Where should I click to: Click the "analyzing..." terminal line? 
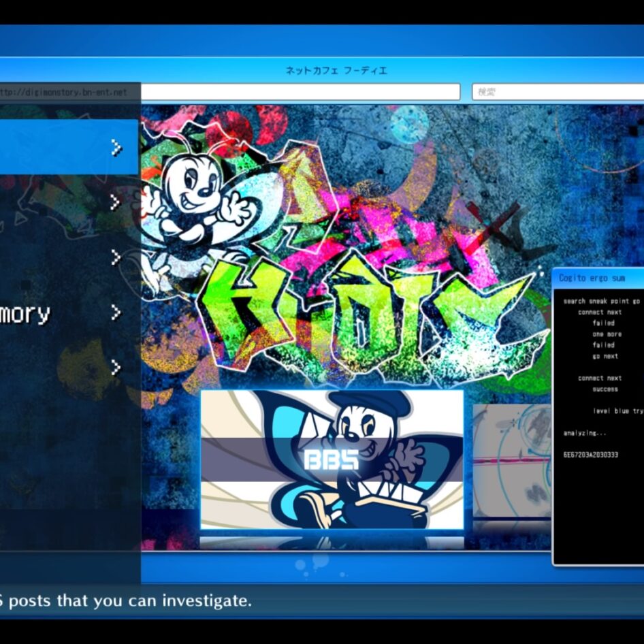point(585,433)
